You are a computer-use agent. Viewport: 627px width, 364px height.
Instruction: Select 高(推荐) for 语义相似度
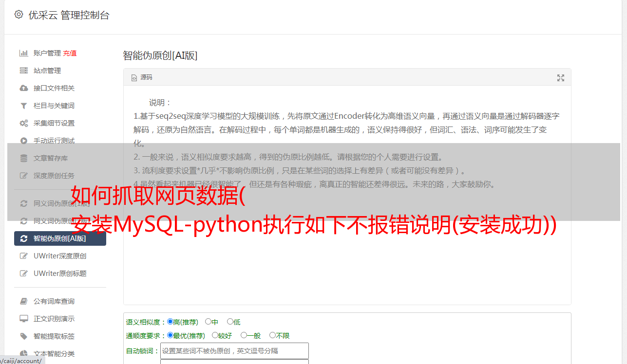click(170, 322)
